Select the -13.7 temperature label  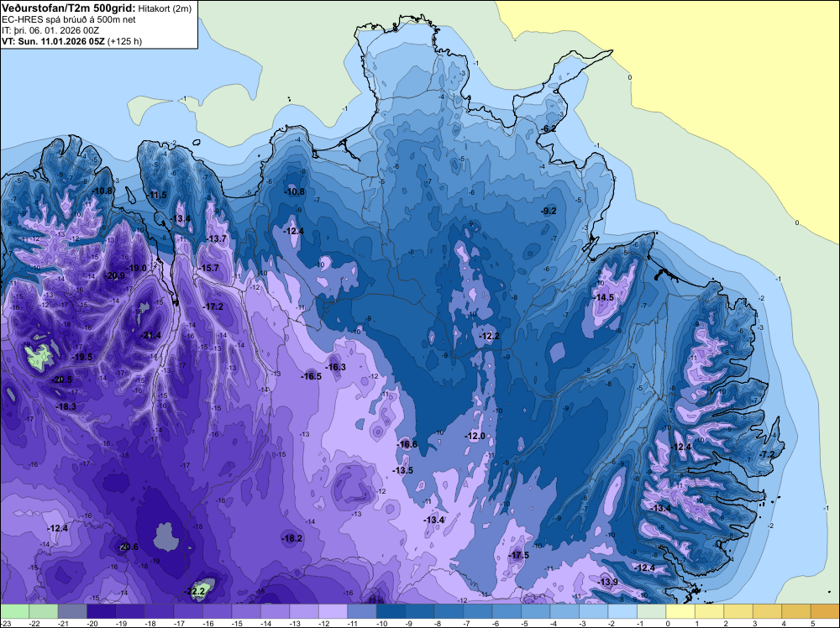217,238
